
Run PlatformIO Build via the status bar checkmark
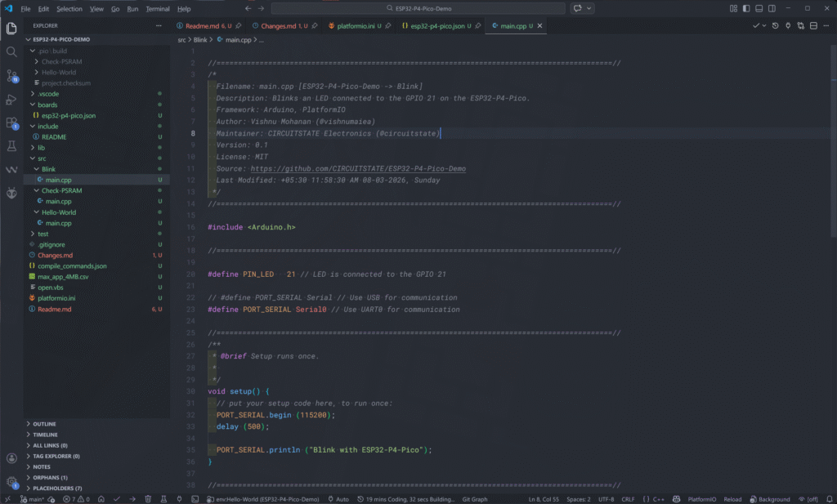116,498
